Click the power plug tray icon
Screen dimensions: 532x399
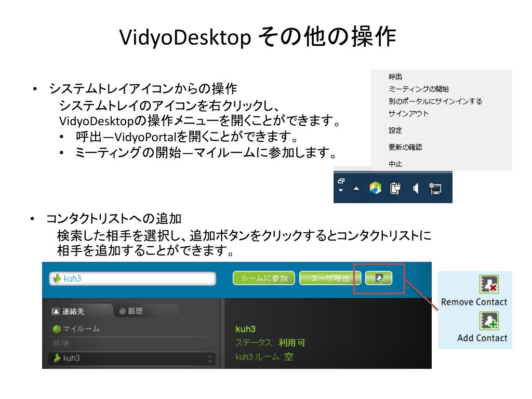coord(395,188)
